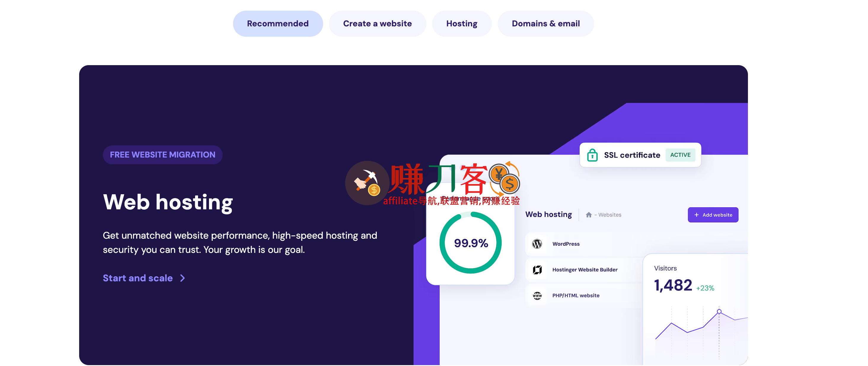
Task: Click the FREE WEBSITE MIGRATION badge
Action: tap(162, 155)
